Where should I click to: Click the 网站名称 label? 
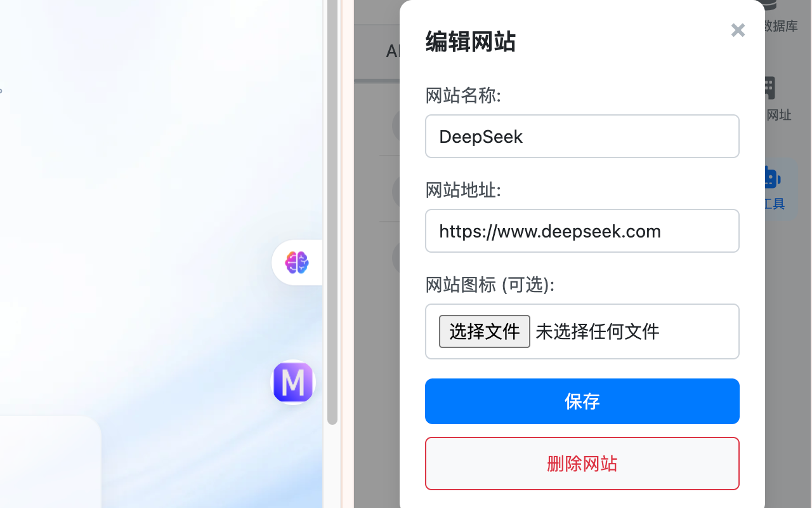[x=463, y=95]
